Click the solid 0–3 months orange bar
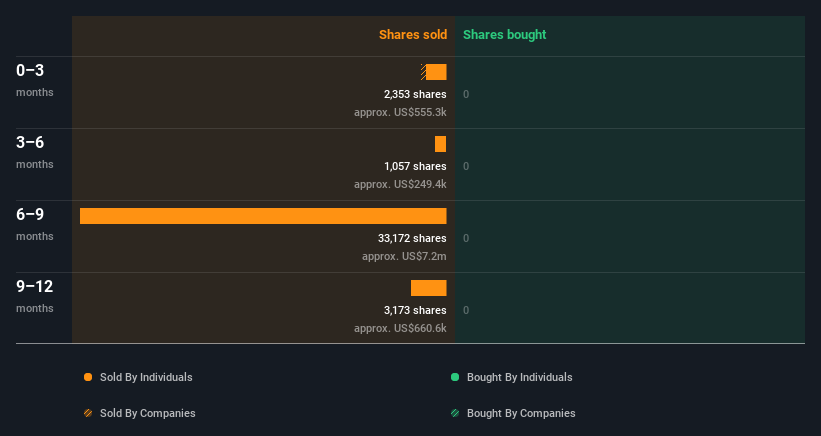821x436 pixels. pyautogui.click(x=436, y=72)
